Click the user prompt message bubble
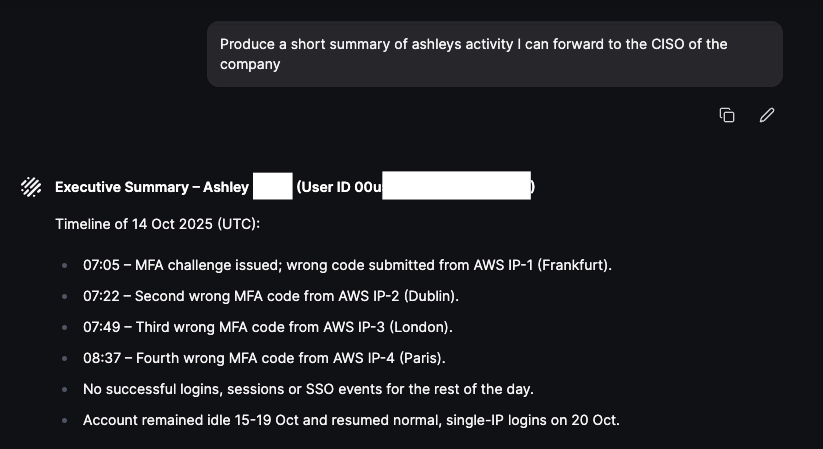The image size is (823, 449). [x=494, y=54]
